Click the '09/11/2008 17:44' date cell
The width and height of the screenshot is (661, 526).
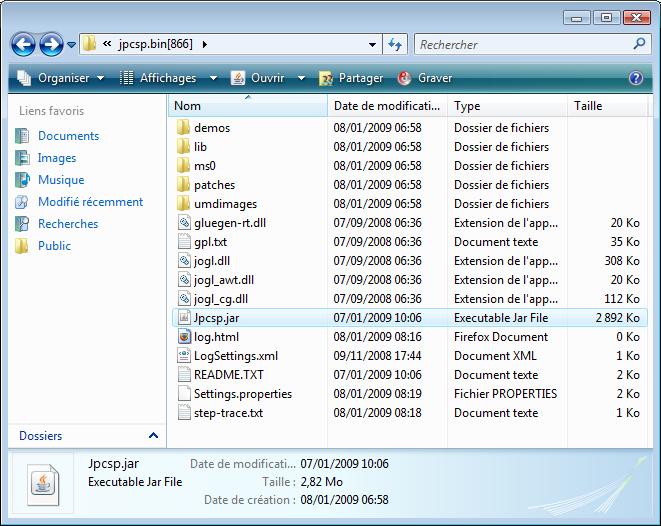pos(377,356)
